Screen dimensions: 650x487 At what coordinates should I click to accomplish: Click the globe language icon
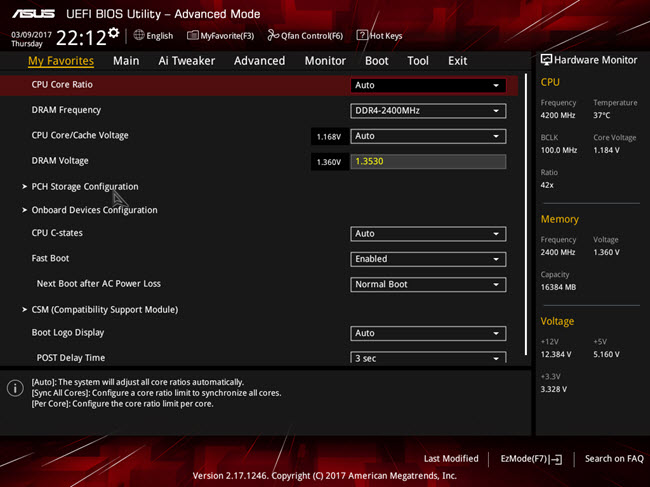(139, 35)
